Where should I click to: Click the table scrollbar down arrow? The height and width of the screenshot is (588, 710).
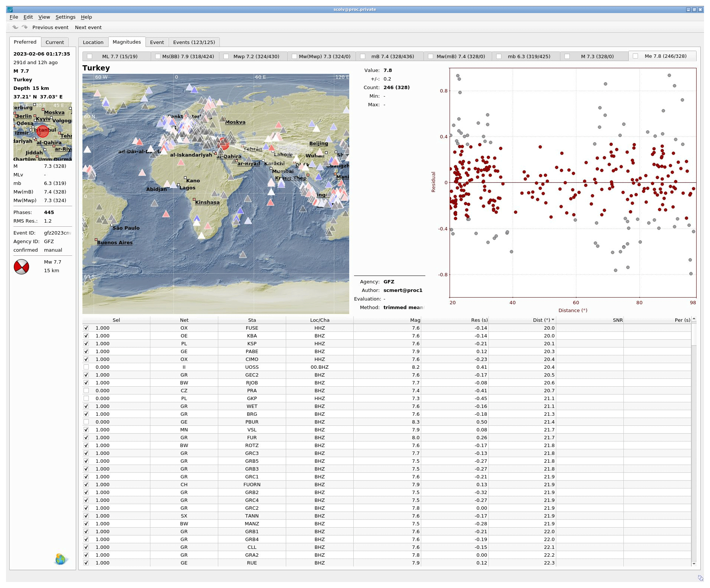[x=694, y=563]
